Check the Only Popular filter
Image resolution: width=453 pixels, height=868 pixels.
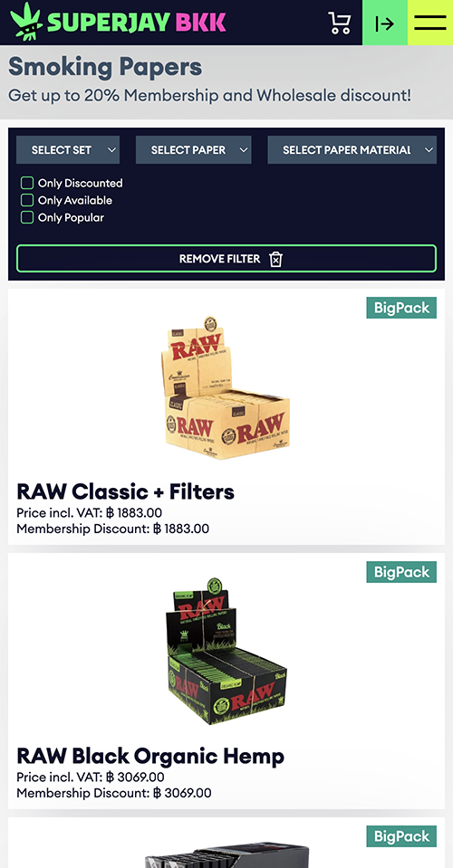(x=27, y=217)
